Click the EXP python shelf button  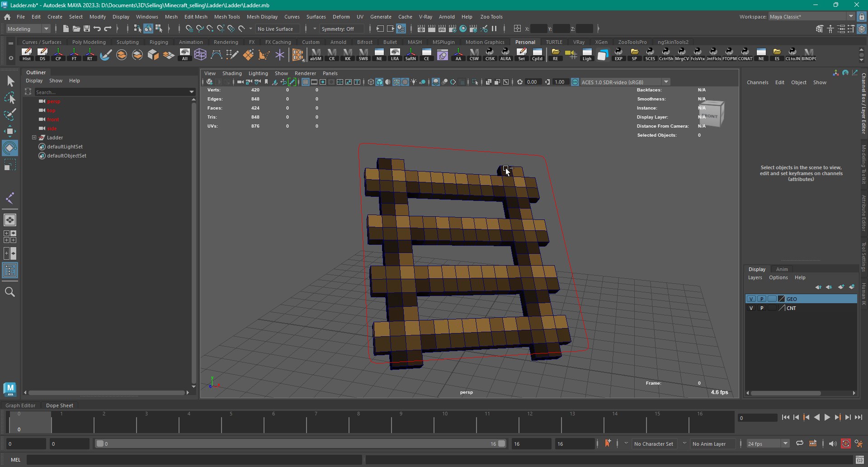point(618,54)
